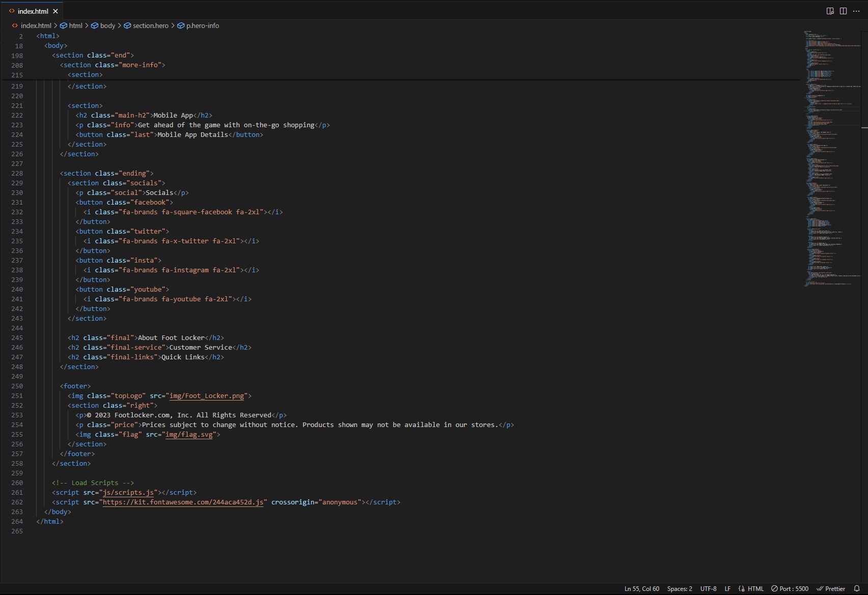Image resolution: width=868 pixels, height=595 pixels.
Task: Open preview to the side
Action: tap(830, 11)
